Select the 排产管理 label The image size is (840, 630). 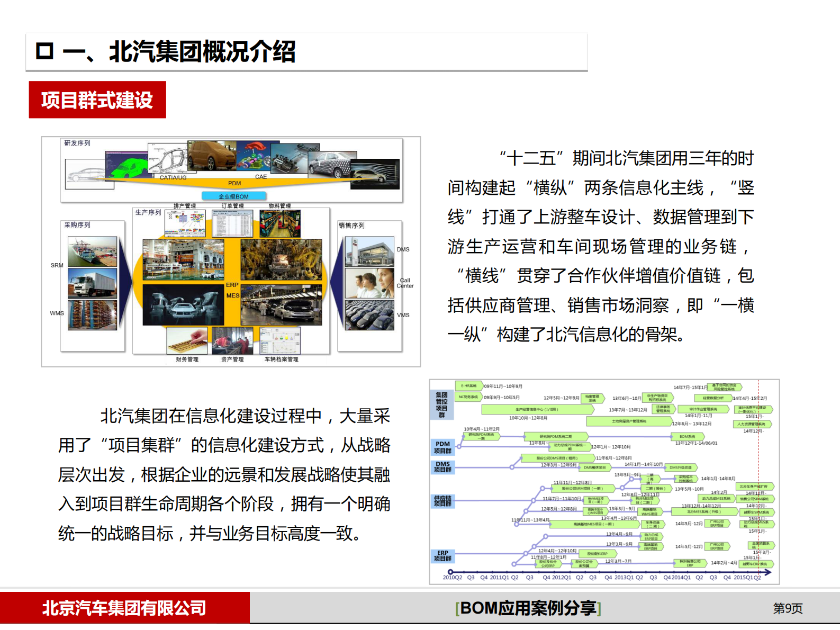click(x=185, y=206)
